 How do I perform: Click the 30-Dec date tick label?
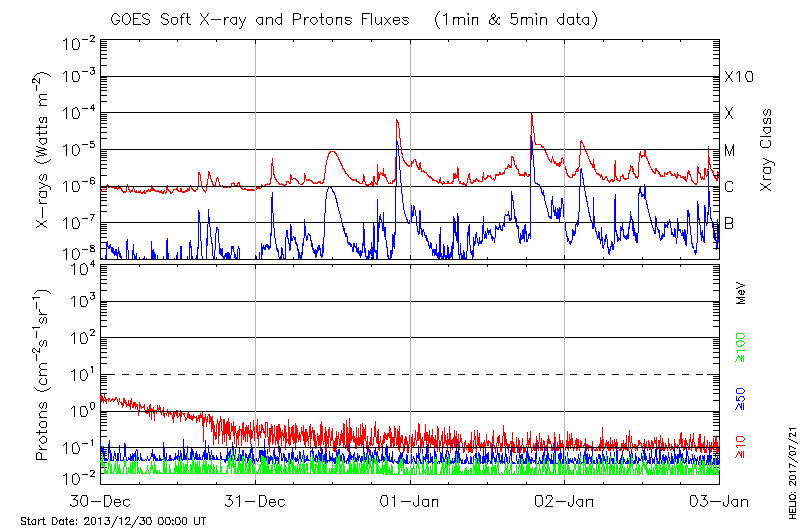pos(101,502)
